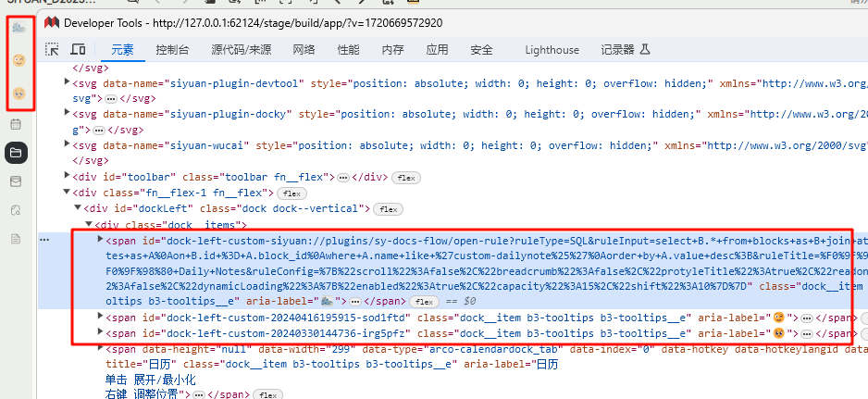Expand the siyuan-plugin-docky svg node
This screenshot has height=399, width=868.
point(67,114)
